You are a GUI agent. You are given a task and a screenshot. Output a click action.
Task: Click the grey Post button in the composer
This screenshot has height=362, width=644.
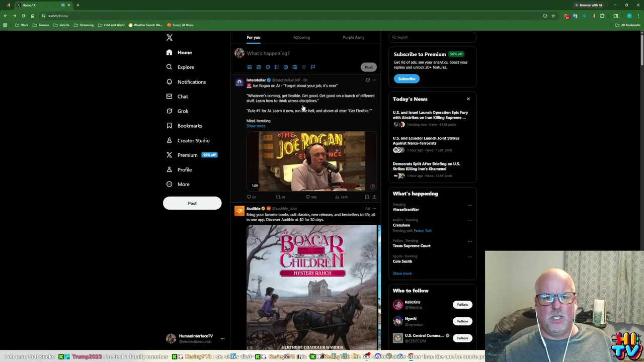[x=369, y=67]
